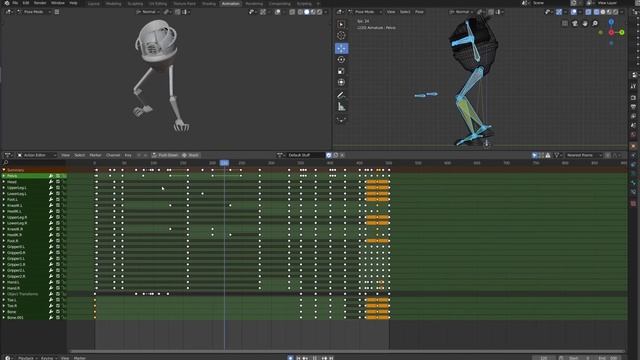Click the pan hand viewport gizmo
The image size is (640, 360).
pyautogui.click(x=585, y=24)
